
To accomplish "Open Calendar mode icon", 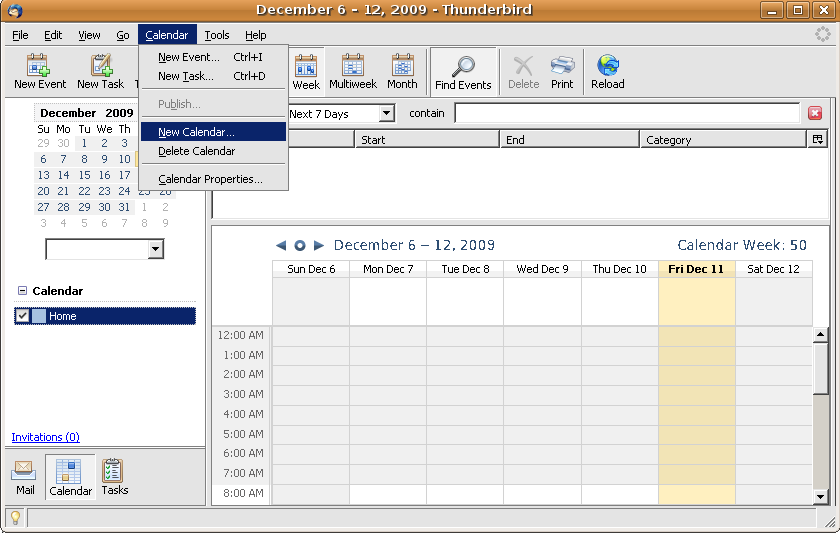I will coord(69,471).
